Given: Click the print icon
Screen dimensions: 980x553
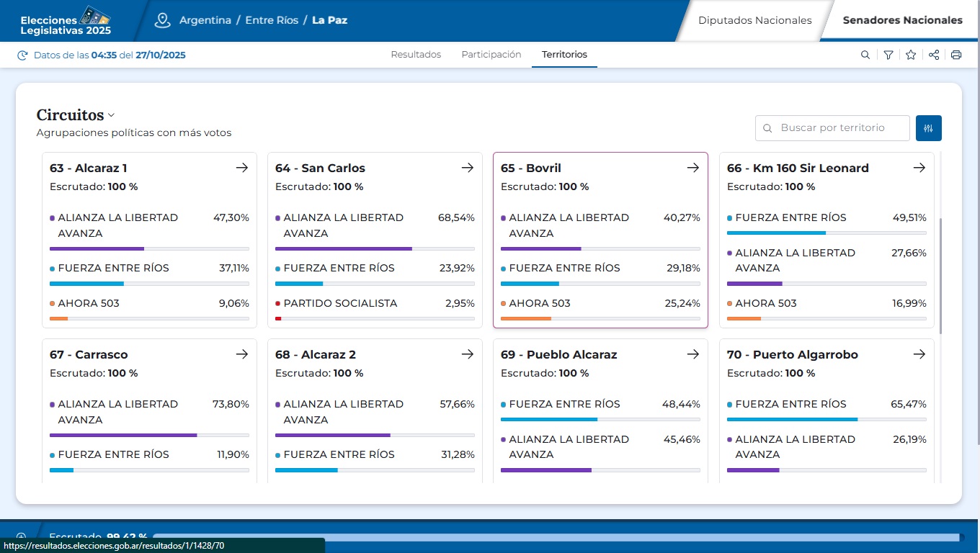Looking at the screenshot, I should coord(956,55).
